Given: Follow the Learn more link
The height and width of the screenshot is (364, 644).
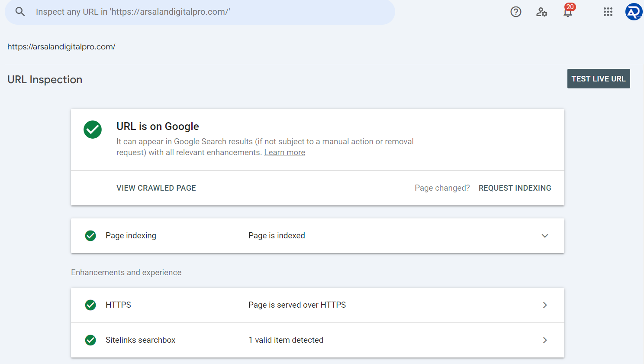Looking at the screenshot, I should tap(285, 153).
